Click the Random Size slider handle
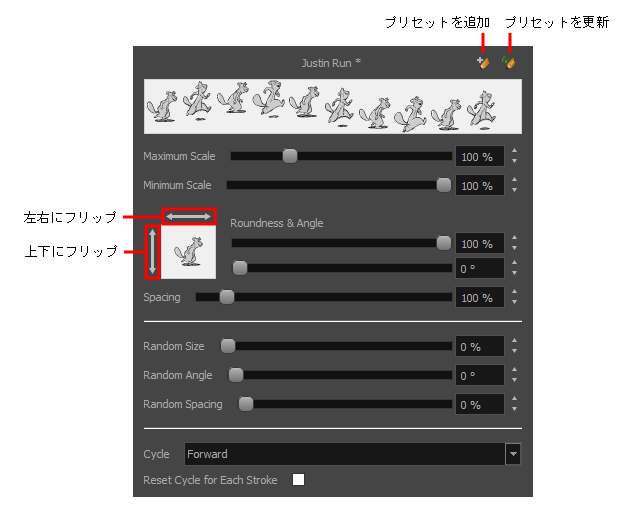This screenshot has width=635, height=507. tap(228, 346)
